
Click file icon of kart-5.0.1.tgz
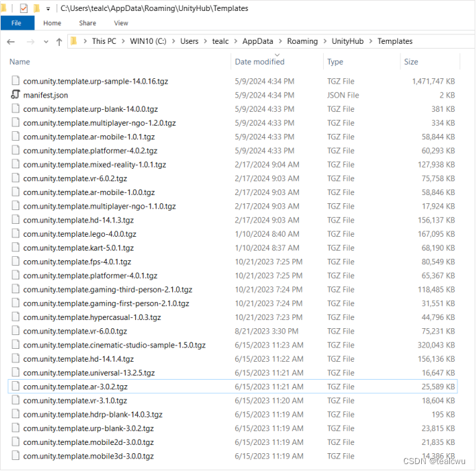[16, 247]
